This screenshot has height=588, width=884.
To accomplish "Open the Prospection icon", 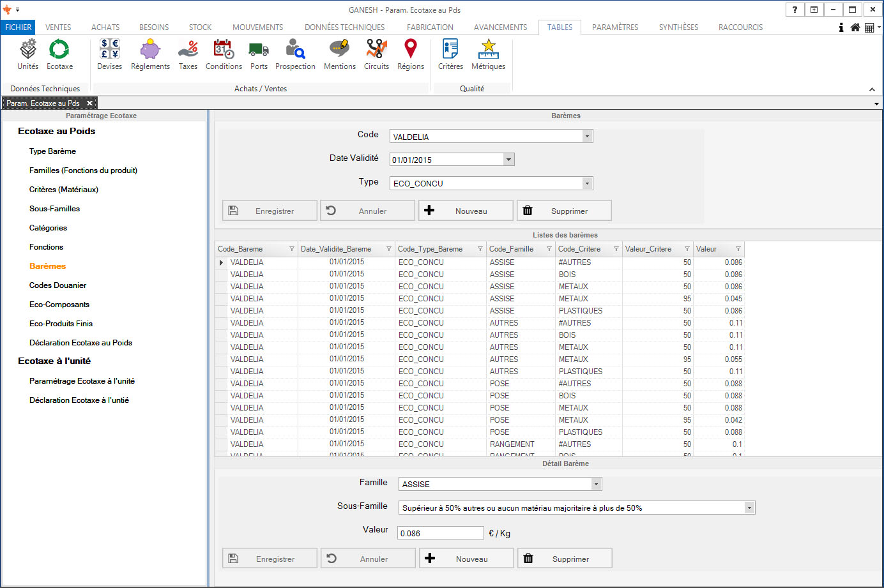I will point(295,54).
